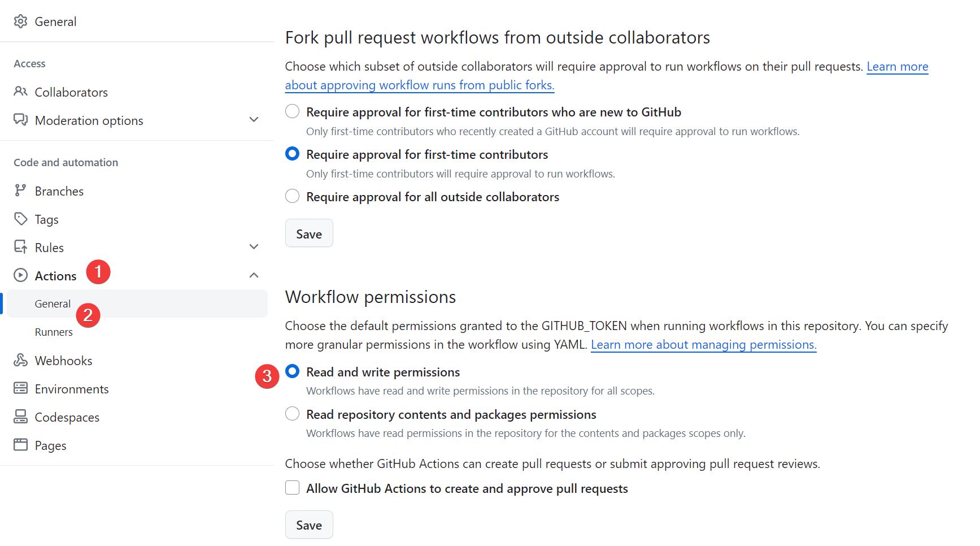Expand the Rules section chevron
Screen dimensions: 980x546
254,247
